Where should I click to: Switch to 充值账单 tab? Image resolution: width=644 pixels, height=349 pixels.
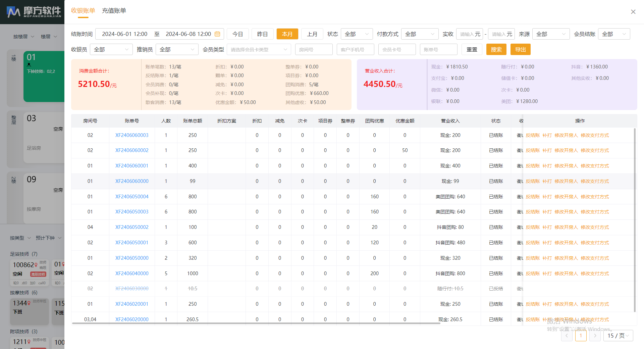point(114,11)
